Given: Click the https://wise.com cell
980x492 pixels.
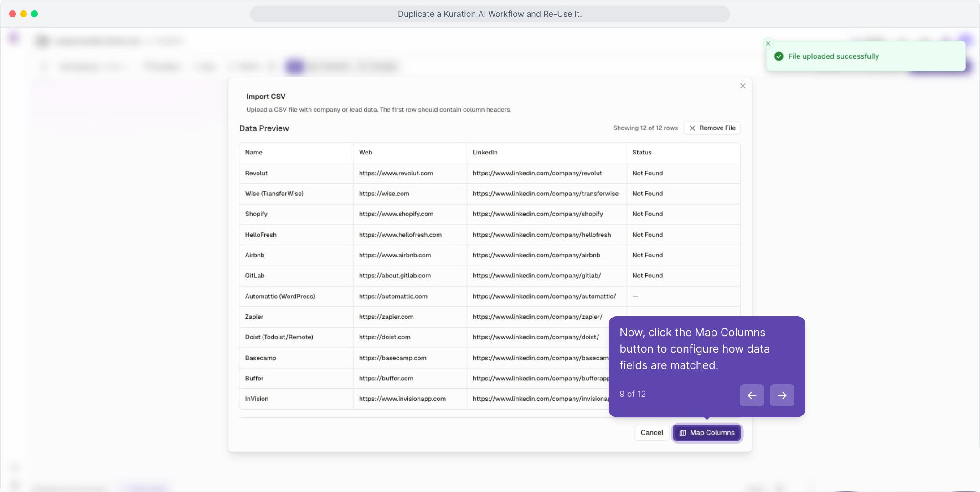Looking at the screenshot, I should click(x=410, y=194).
